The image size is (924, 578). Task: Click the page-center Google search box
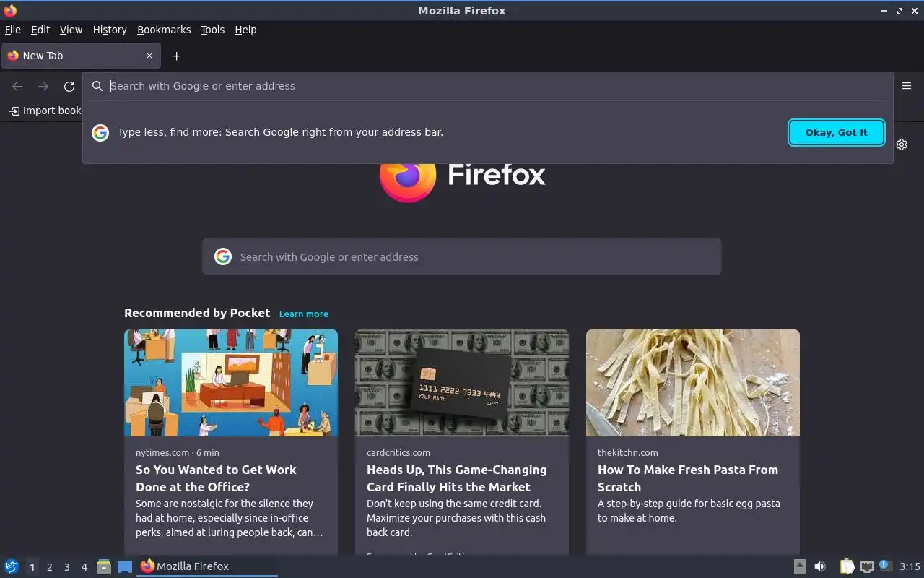point(462,256)
